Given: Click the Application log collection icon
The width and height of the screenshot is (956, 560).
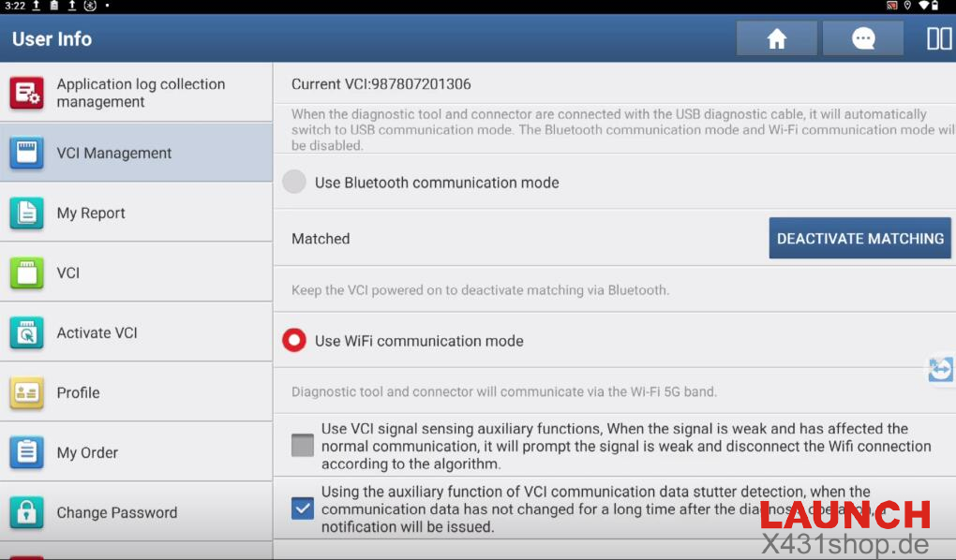Looking at the screenshot, I should (x=26, y=93).
